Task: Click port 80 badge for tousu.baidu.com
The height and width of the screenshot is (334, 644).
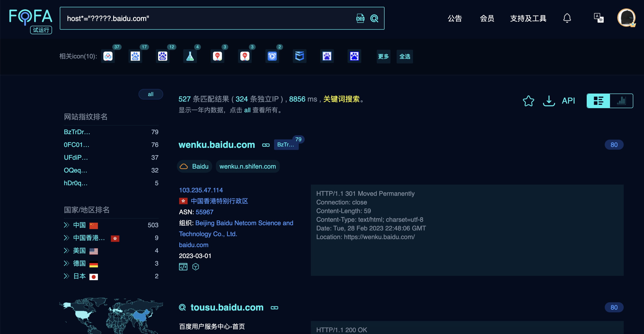Action: pyautogui.click(x=614, y=307)
